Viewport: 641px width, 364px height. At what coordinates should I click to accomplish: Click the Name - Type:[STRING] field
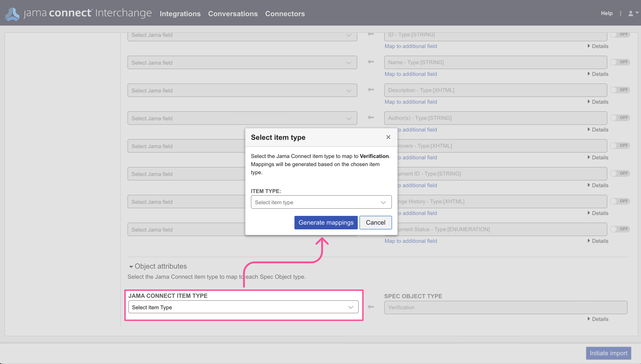(496, 62)
